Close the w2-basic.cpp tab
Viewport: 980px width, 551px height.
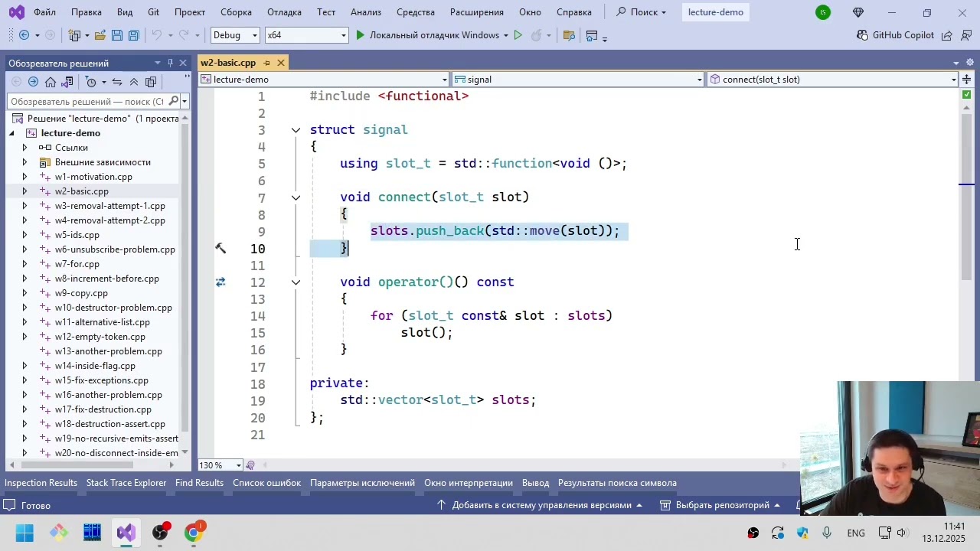tap(281, 63)
